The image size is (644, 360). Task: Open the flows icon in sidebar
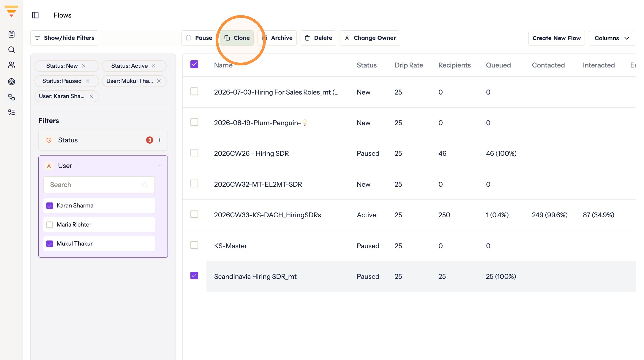(12, 97)
